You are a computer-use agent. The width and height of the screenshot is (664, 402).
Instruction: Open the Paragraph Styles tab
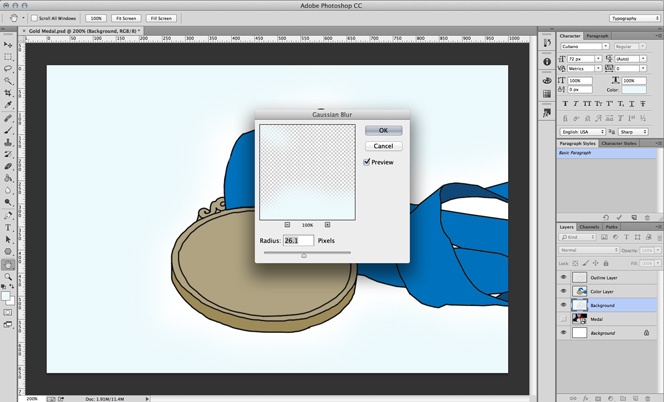tap(577, 144)
